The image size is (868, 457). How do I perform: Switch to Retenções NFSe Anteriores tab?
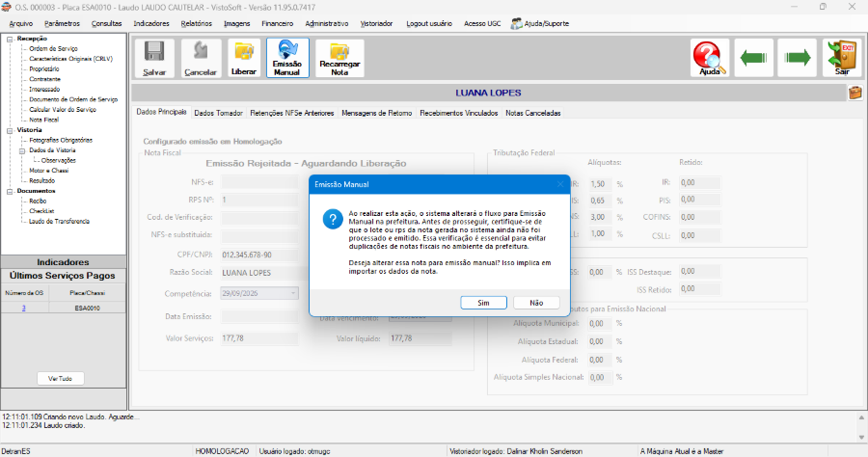(x=291, y=113)
